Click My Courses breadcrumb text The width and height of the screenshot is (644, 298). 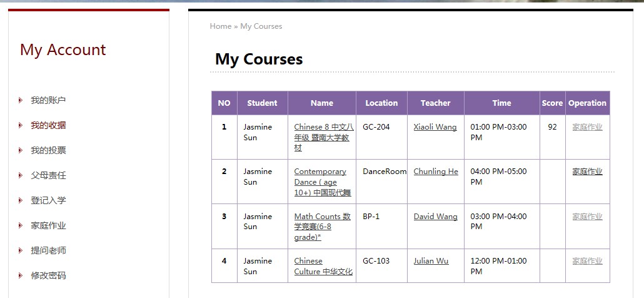point(261,26)
